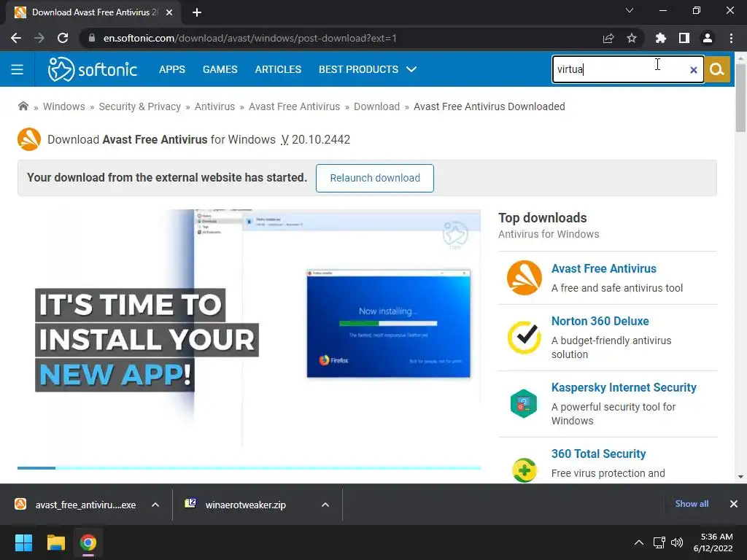Image resolution: width=747 pixels, height=560 pixels.
Task: Go back to the previous page
Action: point(16,38)
